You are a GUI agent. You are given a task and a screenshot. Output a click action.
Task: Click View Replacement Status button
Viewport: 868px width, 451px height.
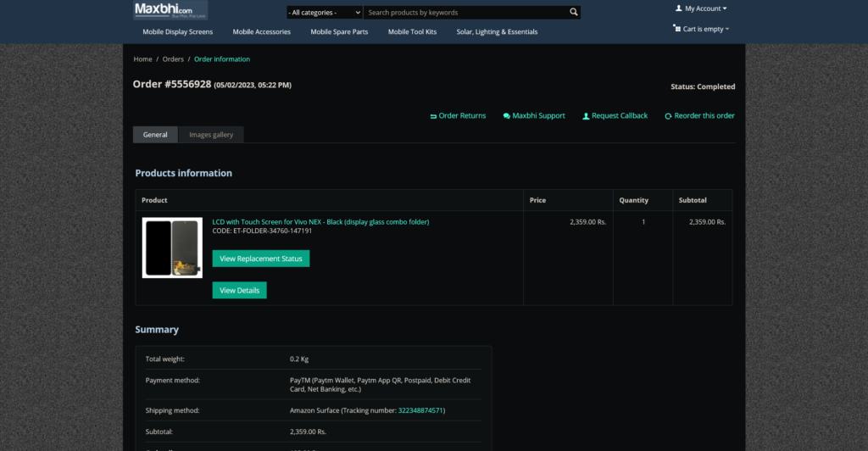[261, 259]
